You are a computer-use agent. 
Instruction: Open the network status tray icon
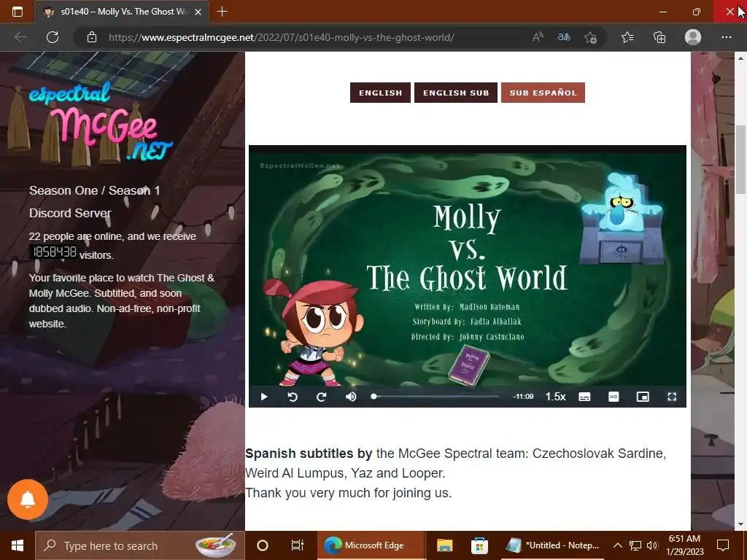click(635, 545)
